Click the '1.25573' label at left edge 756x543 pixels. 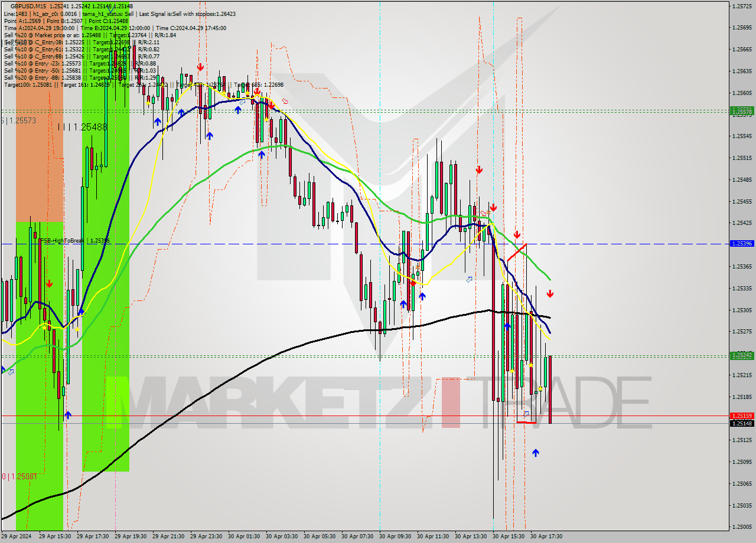(18, 120)
